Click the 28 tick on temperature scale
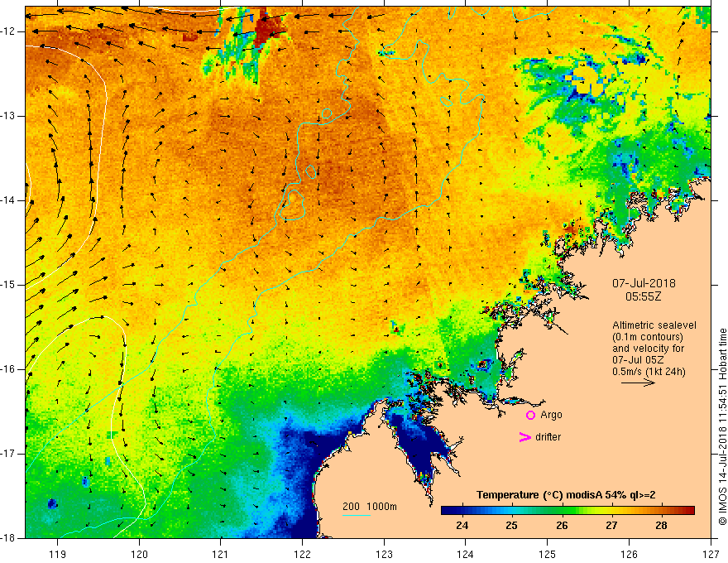The height and width of the screenshot is (563, 728). pos(661,526)
